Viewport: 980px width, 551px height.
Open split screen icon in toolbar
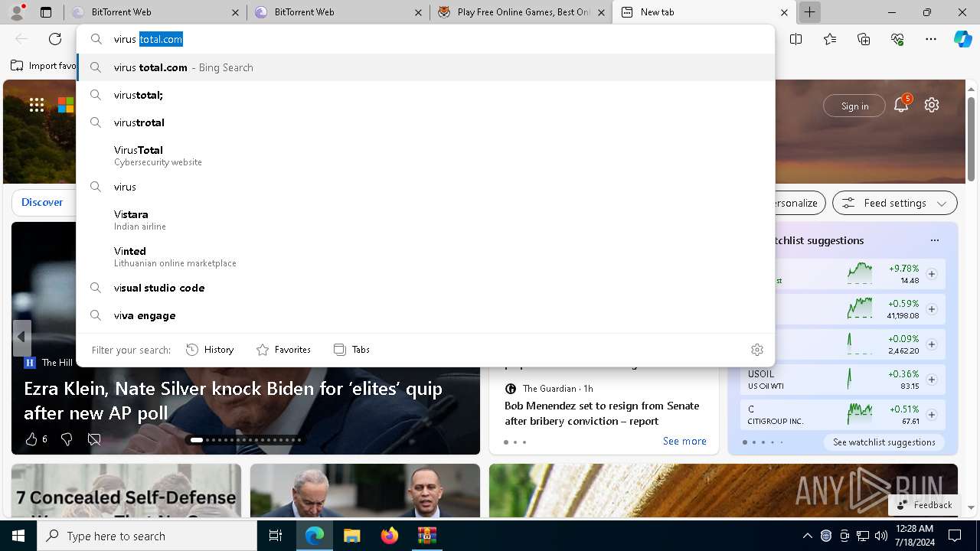pos(795,39)
